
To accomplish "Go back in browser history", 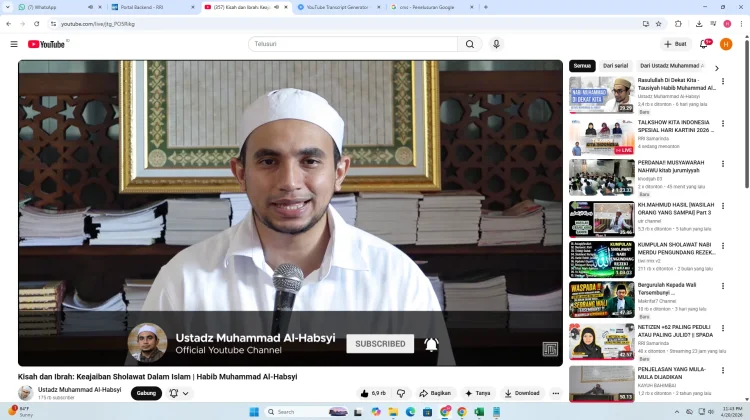I will click(x=9, y=23).
